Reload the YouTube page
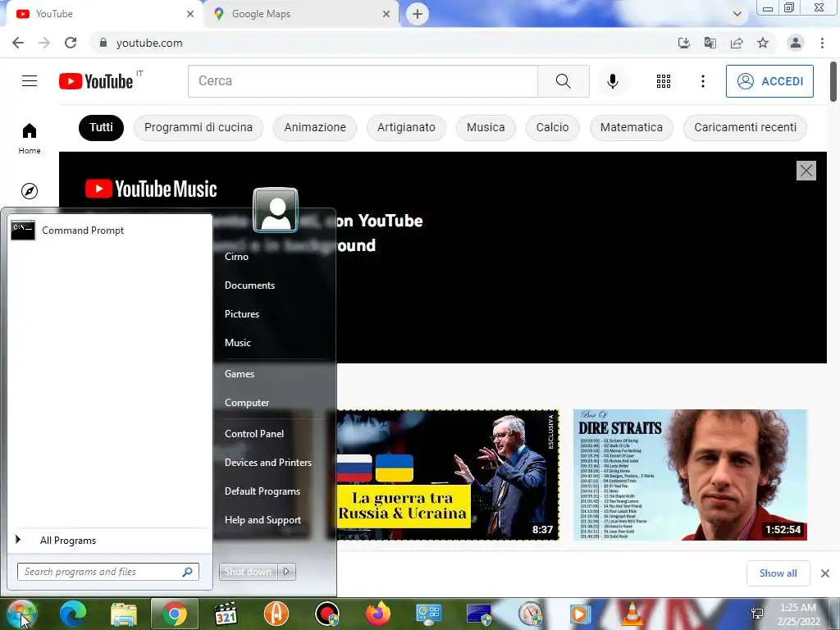The image size is (840, 630). [71, 43]
